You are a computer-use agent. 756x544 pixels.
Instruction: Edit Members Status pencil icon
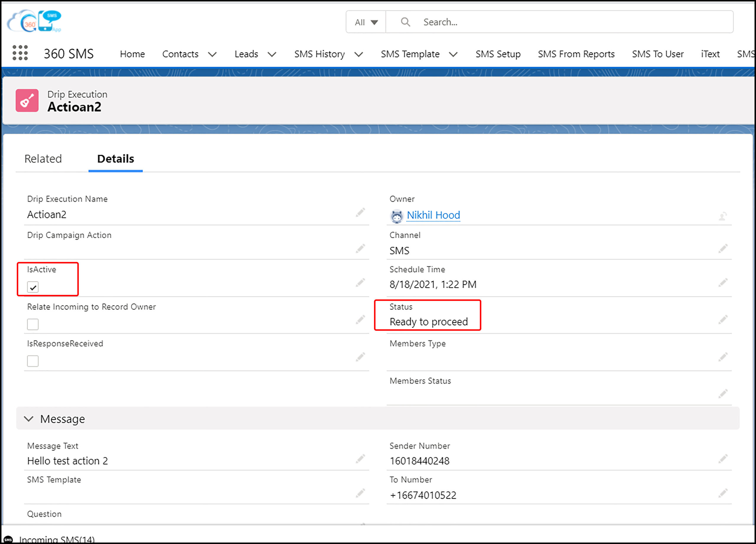[x=723, y=394]
